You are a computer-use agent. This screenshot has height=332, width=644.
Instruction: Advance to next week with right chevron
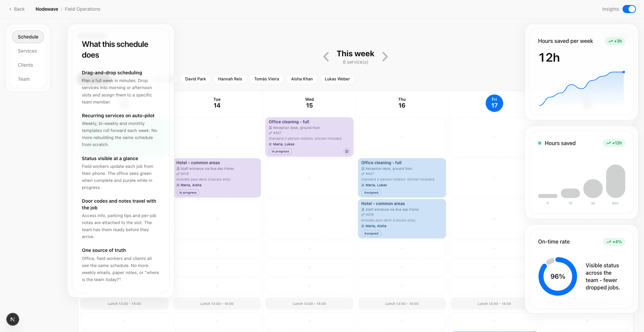[x=385, y=57]
